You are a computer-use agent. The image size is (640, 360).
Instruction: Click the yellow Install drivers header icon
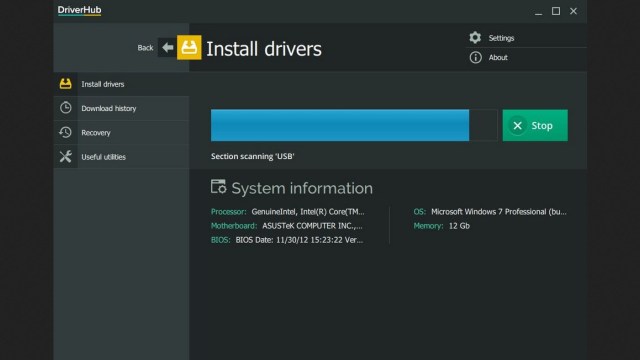[189, 48]
